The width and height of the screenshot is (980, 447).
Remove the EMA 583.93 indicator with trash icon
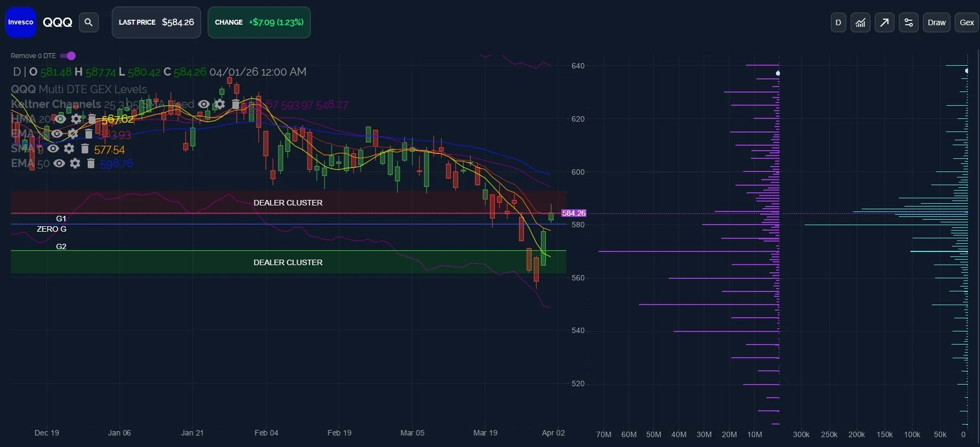click(x=88, y=134)
